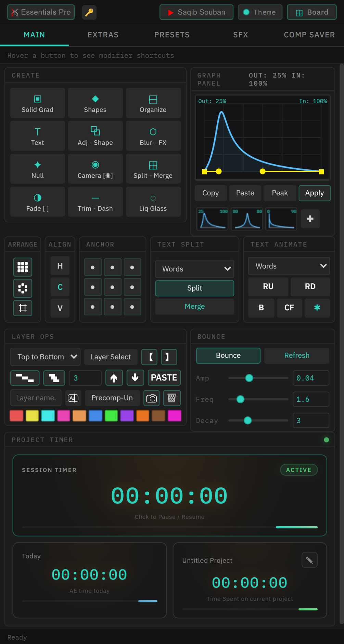Open the SFX tab
Viewport: 344px width, 644px height.
coord(241,35)
